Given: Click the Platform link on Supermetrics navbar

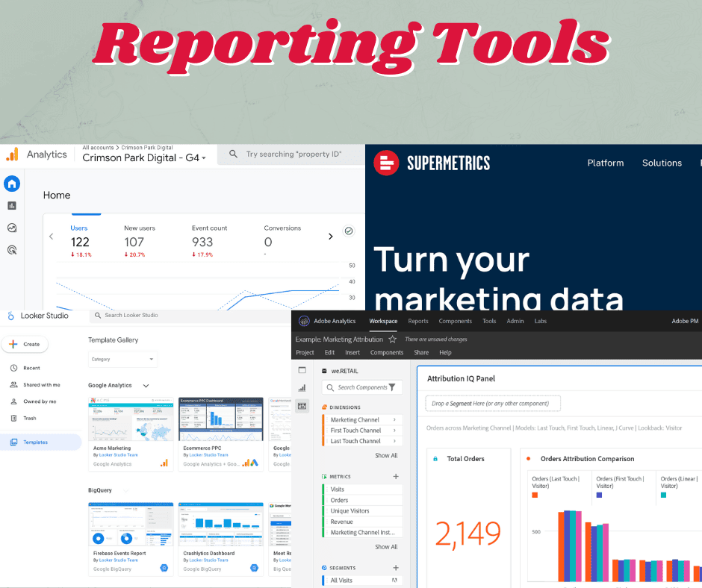Looking at the screenshot, I should click(x=605, y=163).
